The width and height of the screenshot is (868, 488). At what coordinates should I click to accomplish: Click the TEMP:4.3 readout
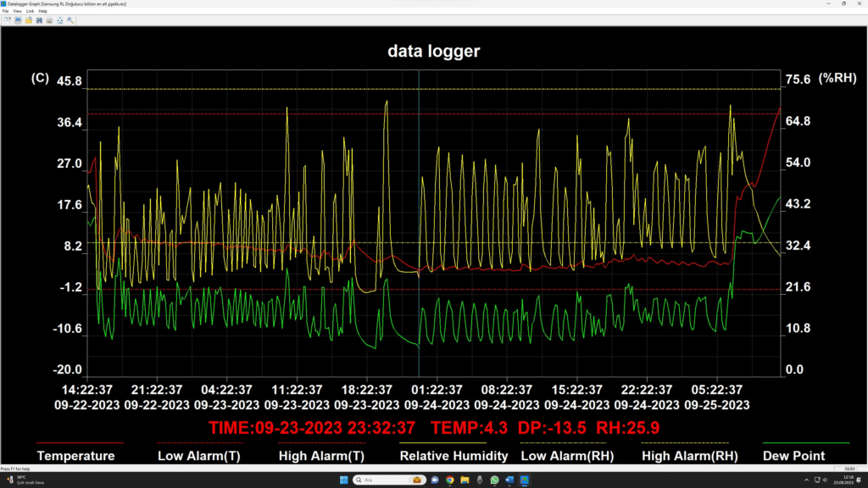tap(470, 428)
